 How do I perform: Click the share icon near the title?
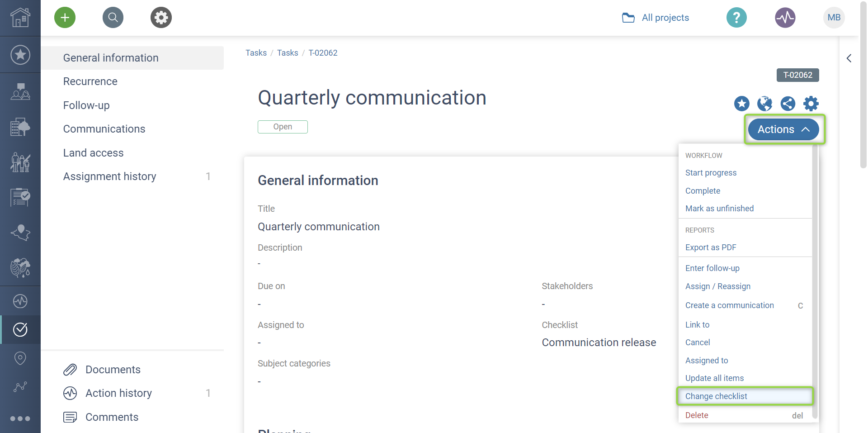point(788,104)
